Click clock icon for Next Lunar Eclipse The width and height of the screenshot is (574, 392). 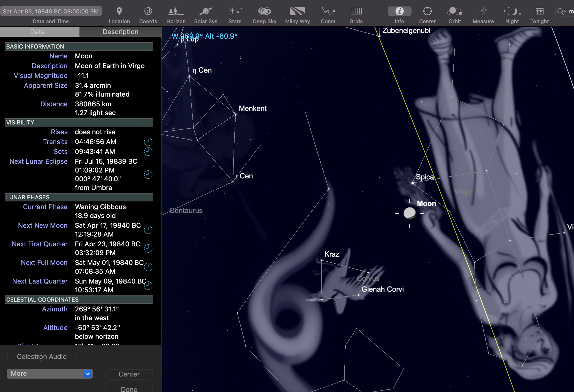tap(148, 175)
